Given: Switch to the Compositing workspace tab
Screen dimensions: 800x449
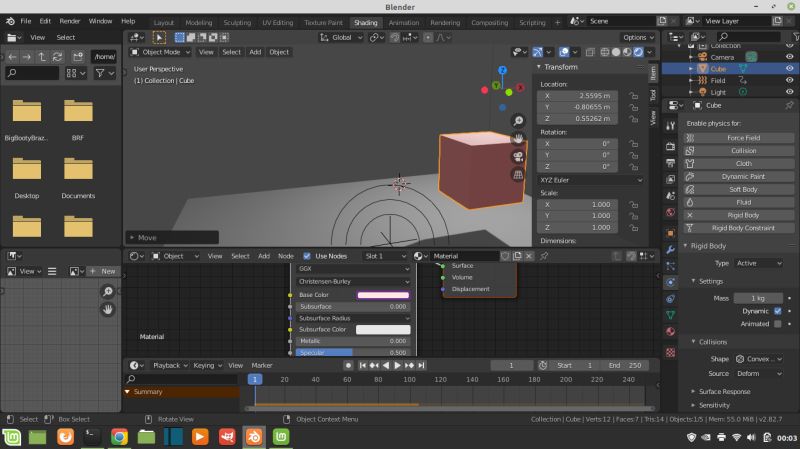Looking at the screenshot, I should click(x=489, y=22).
